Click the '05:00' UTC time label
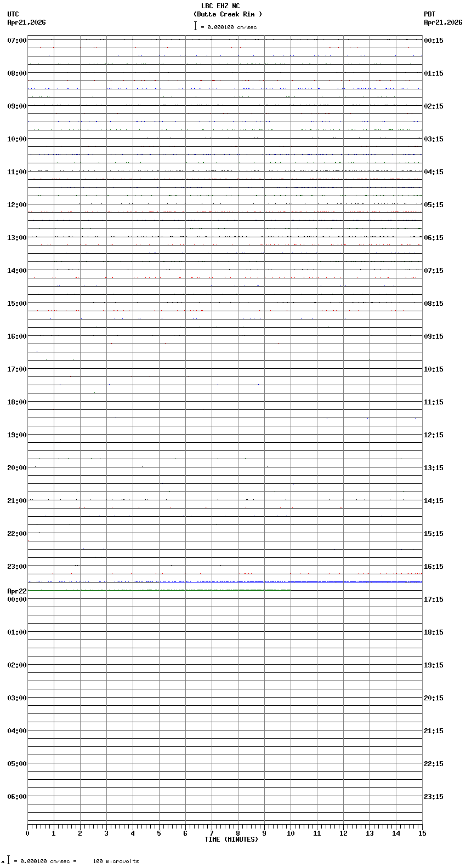466x868 pixels. point(17,764)
